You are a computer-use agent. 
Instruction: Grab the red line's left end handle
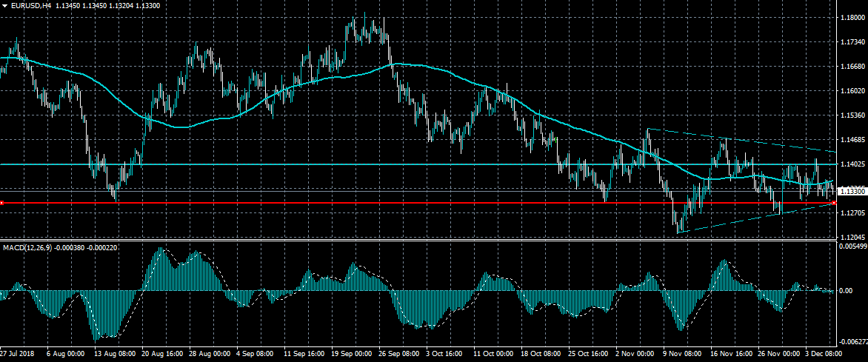1,203
